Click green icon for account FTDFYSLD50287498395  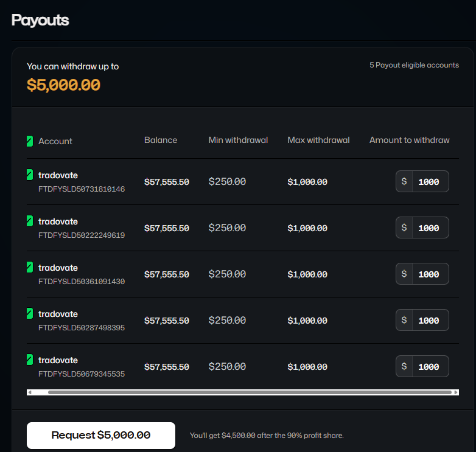click(x=30, y=313)
